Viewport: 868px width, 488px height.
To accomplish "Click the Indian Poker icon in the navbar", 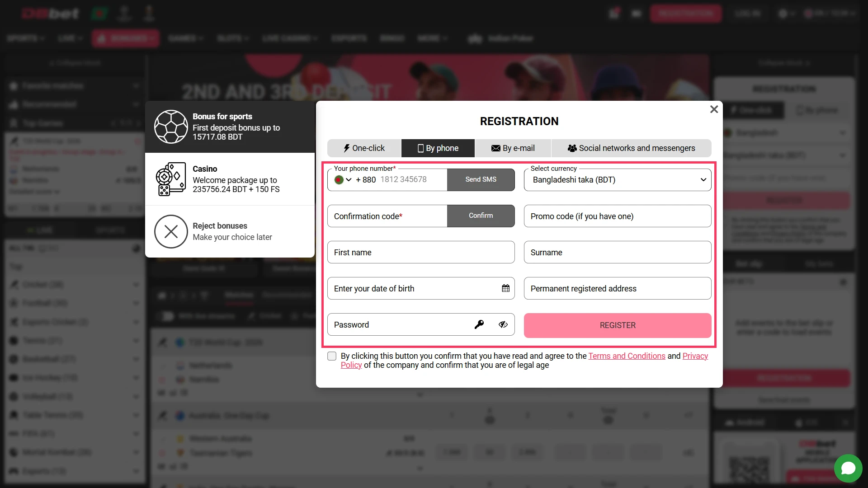I will (x=475, y=38).
